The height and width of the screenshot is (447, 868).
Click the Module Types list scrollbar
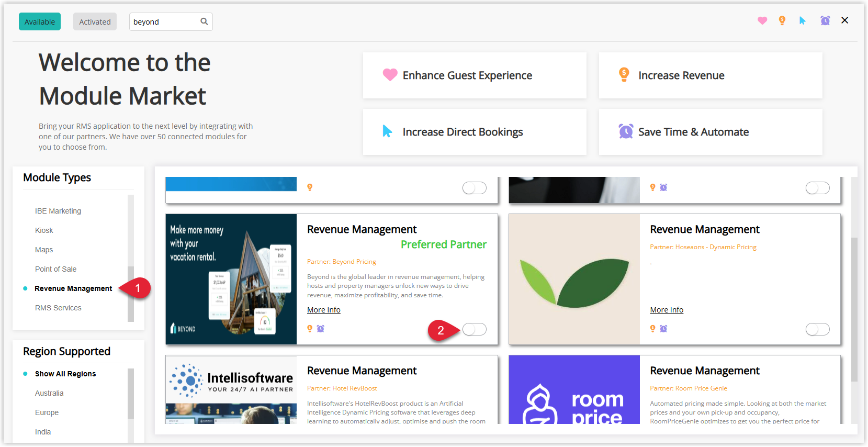(x=131, y=293)
